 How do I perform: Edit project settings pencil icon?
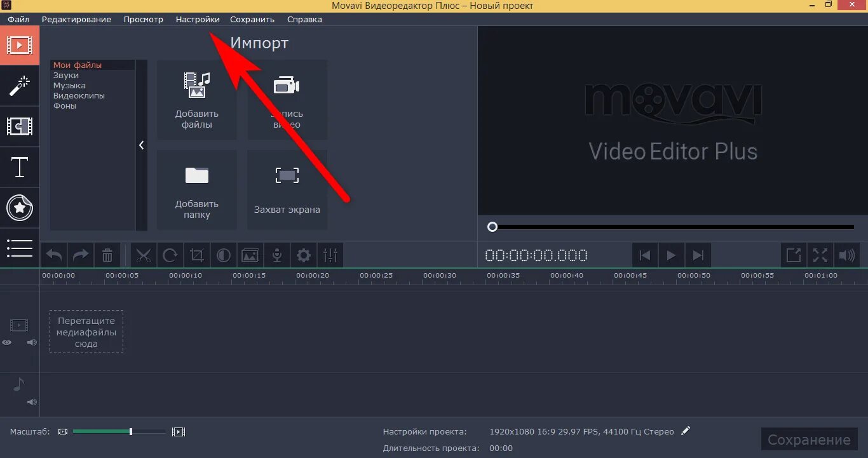click(685, 431)
